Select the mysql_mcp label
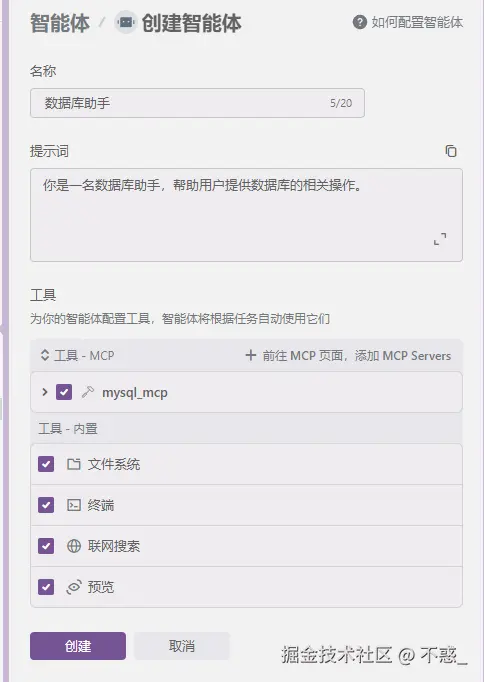Image resolution: width=484 pixels, height=682 pixels. (135, 393)
